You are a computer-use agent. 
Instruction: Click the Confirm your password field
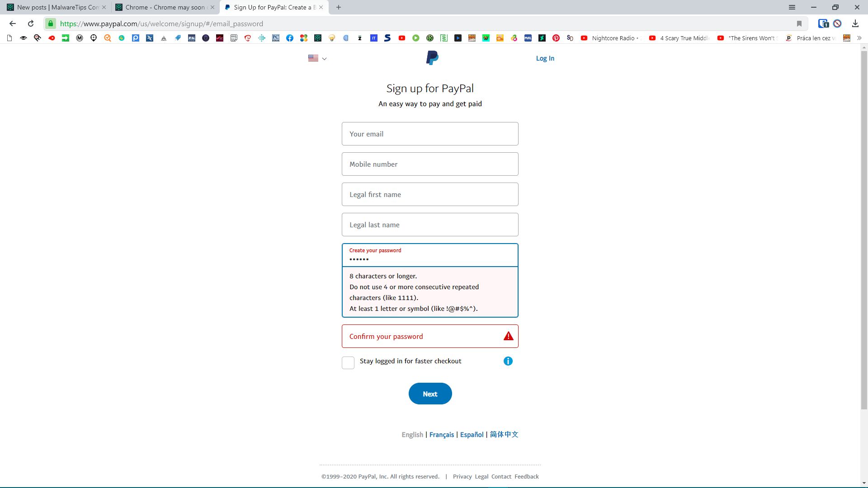430,336
